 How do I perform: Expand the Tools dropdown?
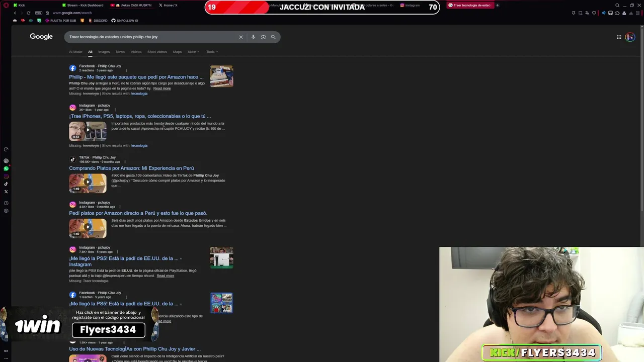pyautogui.click(x=212, y=52)
